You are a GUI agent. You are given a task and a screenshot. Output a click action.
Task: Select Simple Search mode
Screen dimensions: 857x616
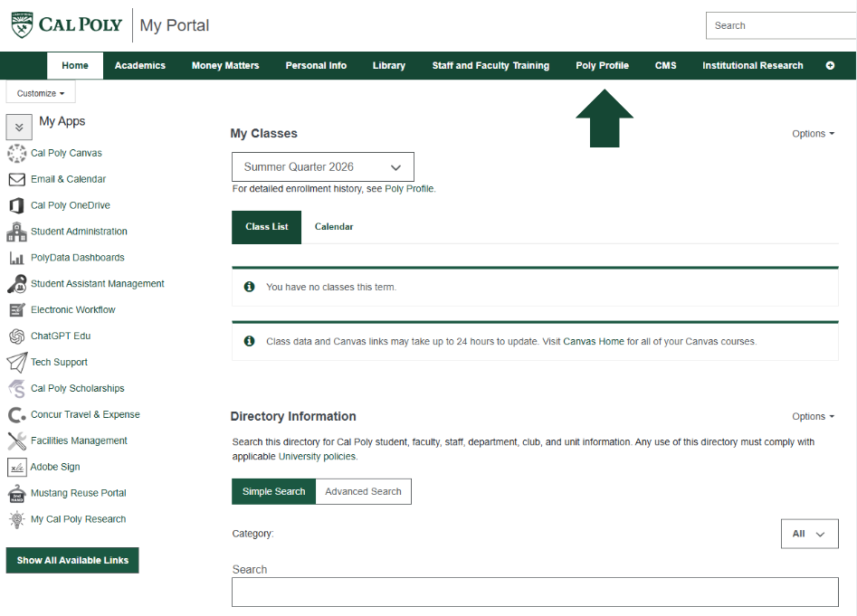pos(274,491)
